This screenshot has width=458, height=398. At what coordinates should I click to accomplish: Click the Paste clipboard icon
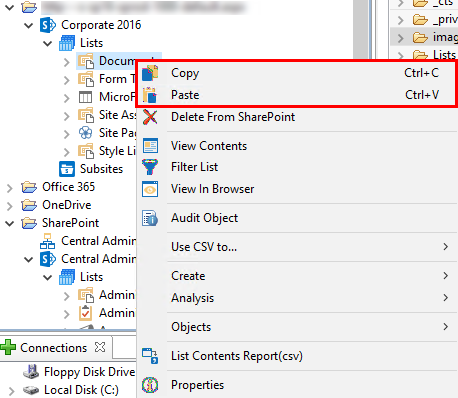tap(150, 95)
